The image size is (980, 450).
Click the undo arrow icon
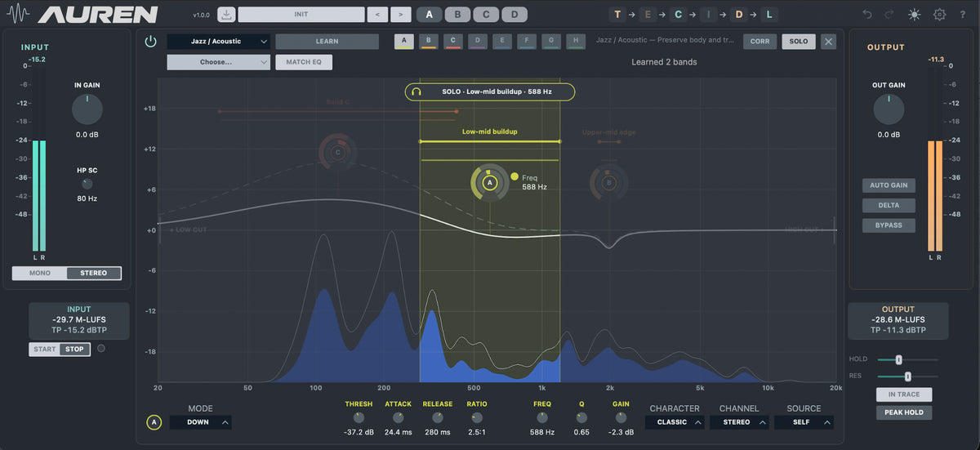(867, 15)
